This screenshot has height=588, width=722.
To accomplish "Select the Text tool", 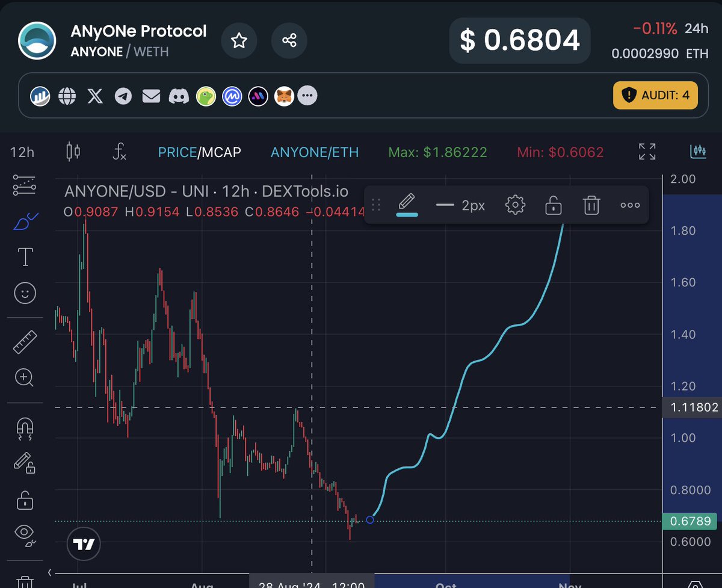I will coord(25,257).
